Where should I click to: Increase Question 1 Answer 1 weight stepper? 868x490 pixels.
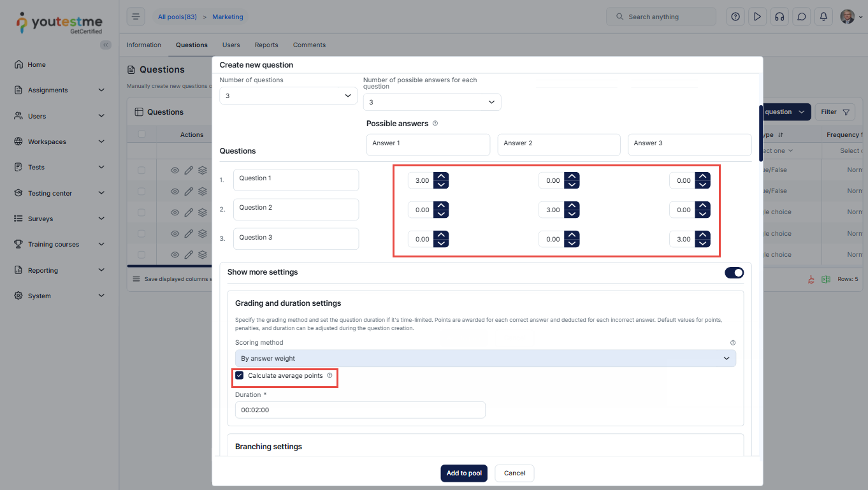click(x=441, y=177)
